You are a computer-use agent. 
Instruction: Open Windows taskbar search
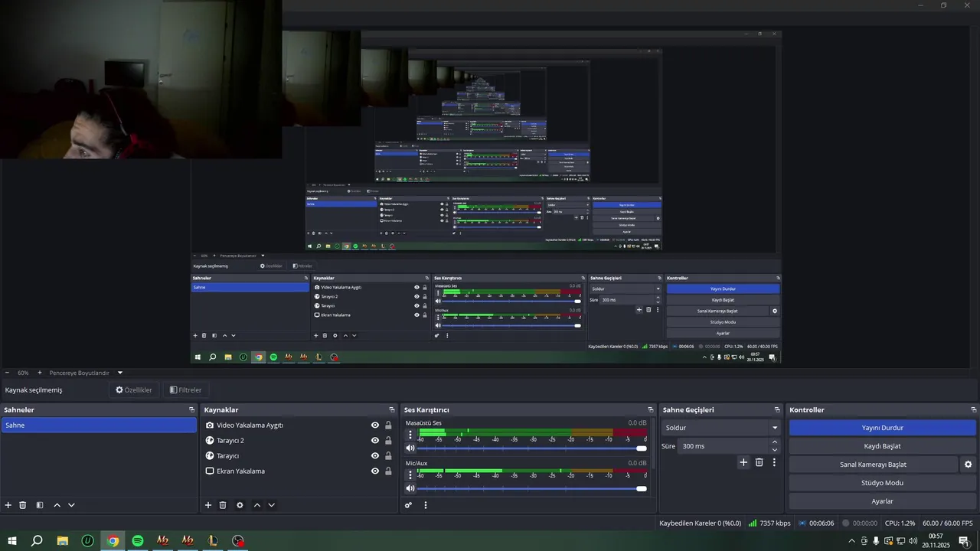(37, 541)
